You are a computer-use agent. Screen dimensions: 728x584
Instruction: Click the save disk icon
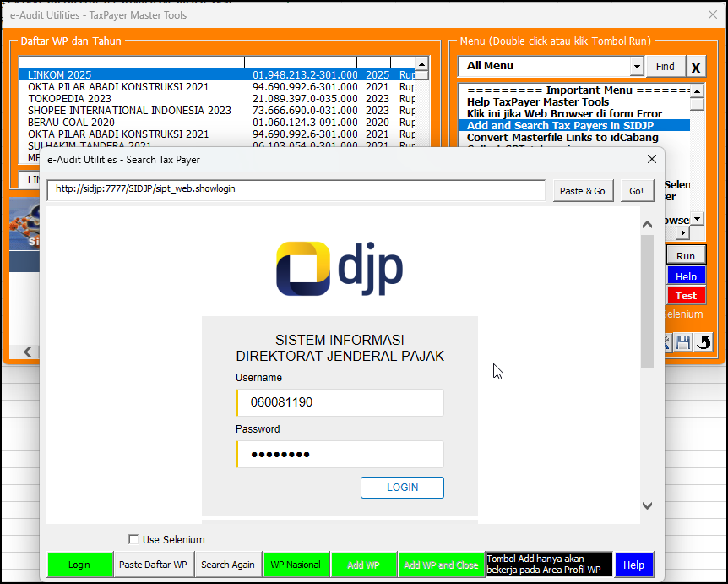coord(683,342)
